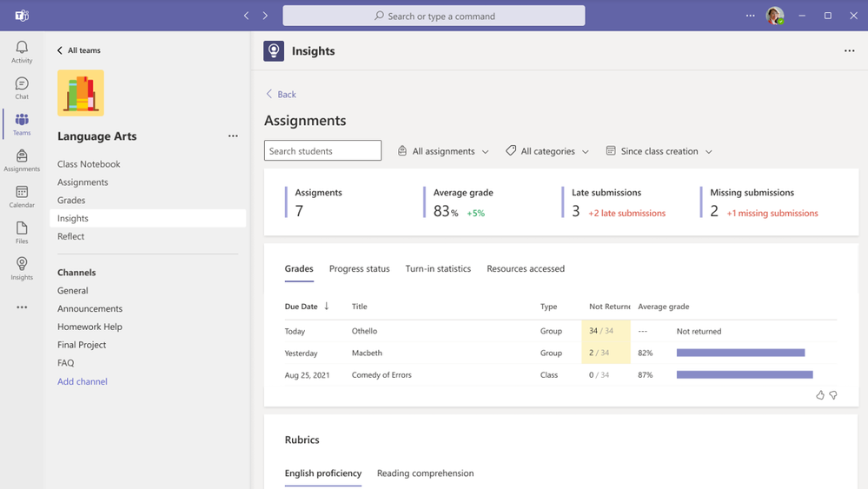Open the Activity bell icon

tap(22, 52)
